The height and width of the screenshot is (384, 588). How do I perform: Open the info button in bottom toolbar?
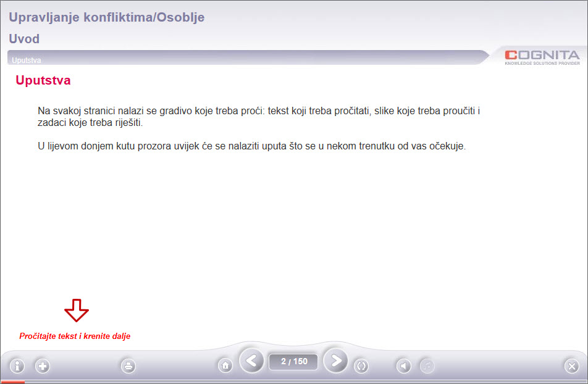[x=17, y=366]
